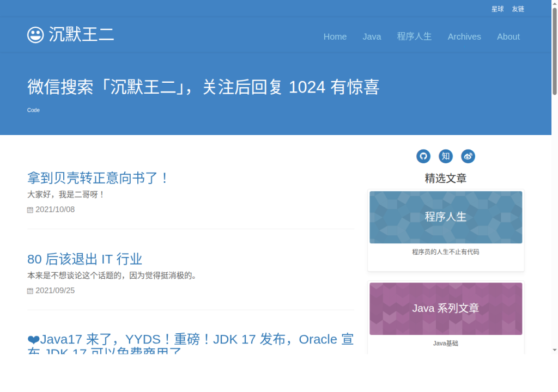Go to Home in navigation

click(x=335, y=36)
